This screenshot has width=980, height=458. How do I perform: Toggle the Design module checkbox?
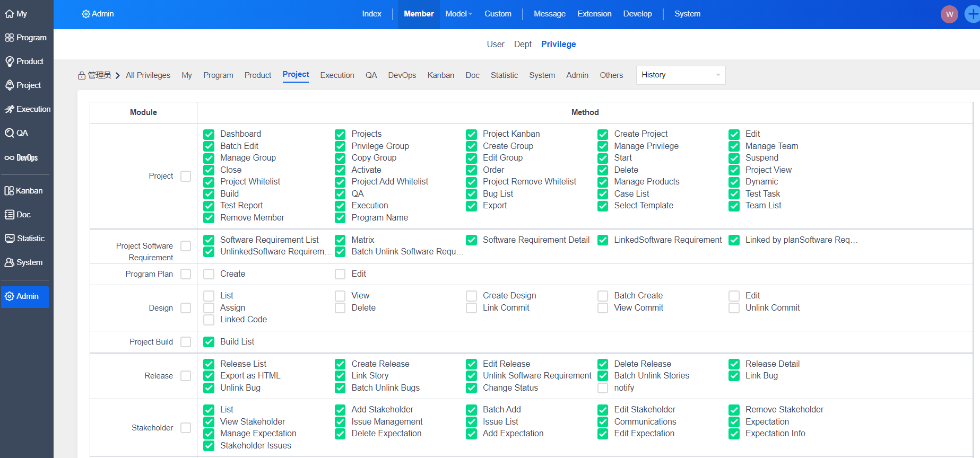186,308
